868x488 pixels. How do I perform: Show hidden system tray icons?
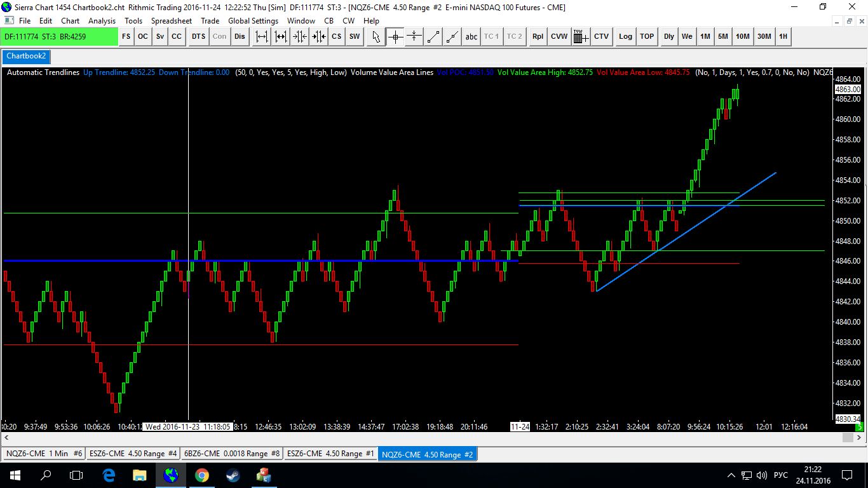tap(731, 475)
